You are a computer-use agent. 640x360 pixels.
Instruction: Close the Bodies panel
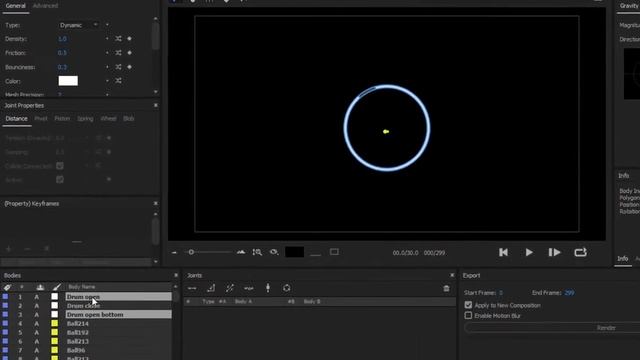click(x=176, y=276)
